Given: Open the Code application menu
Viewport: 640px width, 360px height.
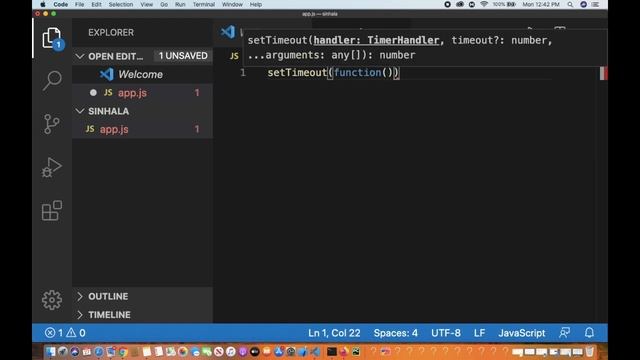Looking at the screenshot, I should pos(60,4).
